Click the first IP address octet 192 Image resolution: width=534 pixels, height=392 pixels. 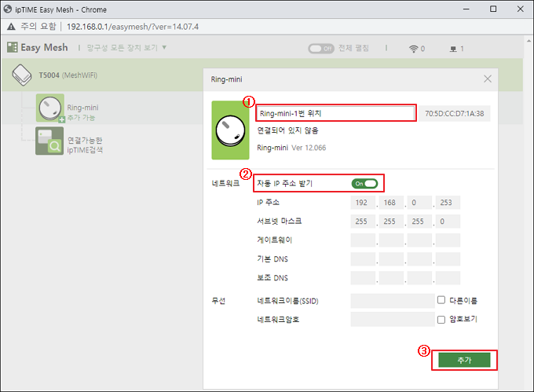coord(363,203)
